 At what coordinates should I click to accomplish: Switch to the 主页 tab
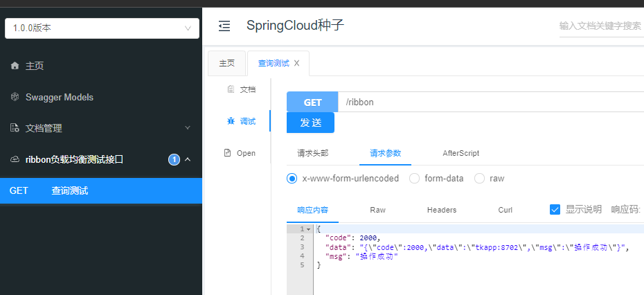pos(226,63)
